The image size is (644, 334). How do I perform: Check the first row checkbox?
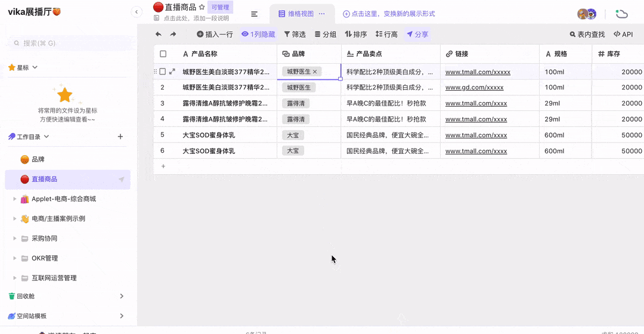163,72
